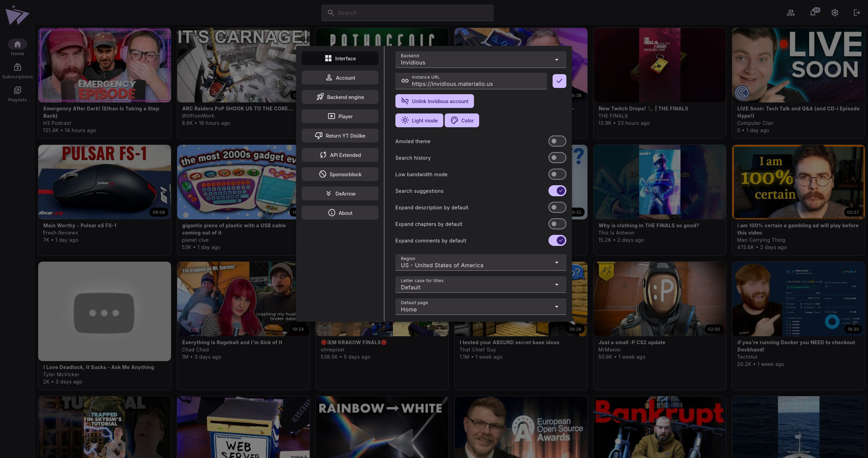Screen dimensions: 868x458
Task: Confirm instance URL with checkmark button
Action: tap(559, 81)
